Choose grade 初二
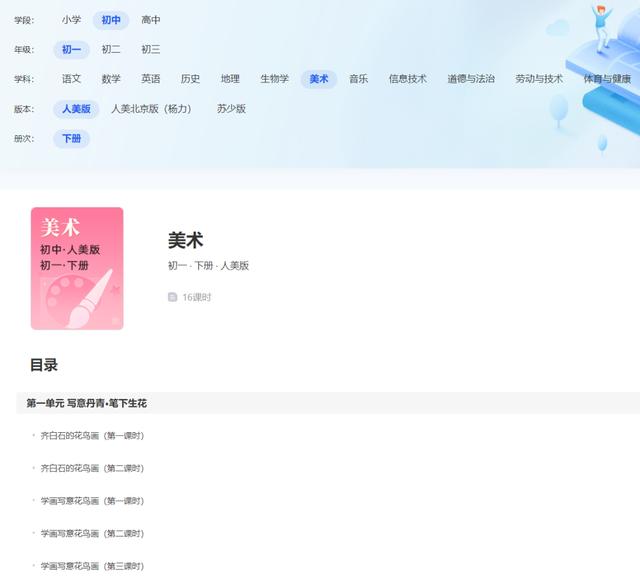 [x=111, y=49]
